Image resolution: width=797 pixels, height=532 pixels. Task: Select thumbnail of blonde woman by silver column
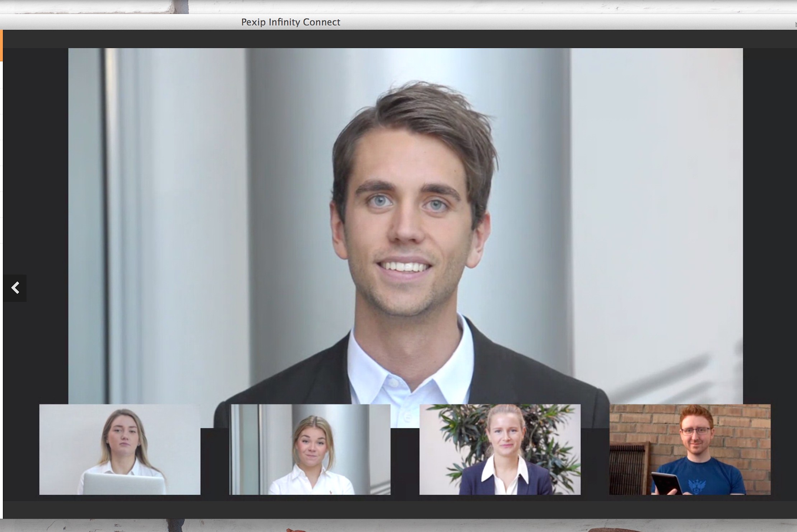[310, 449]
